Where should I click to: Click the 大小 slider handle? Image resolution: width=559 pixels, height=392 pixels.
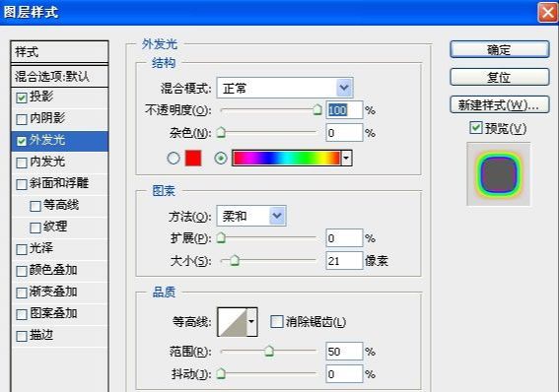(235, 261)
